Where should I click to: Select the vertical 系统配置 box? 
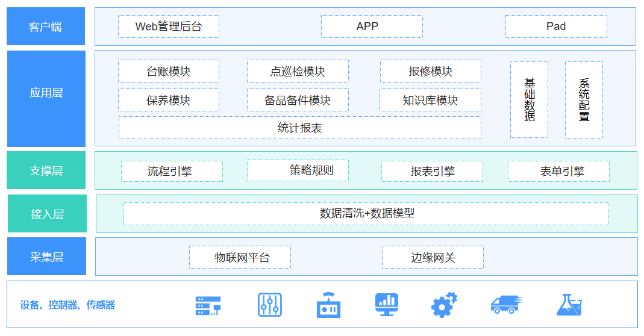(x=584, y=100)
